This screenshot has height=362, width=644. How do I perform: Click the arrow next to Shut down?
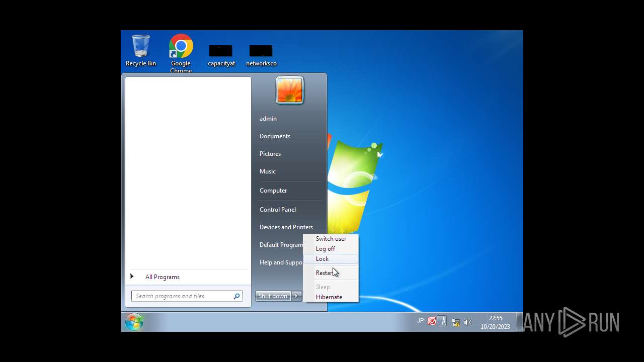pos(297,296)
